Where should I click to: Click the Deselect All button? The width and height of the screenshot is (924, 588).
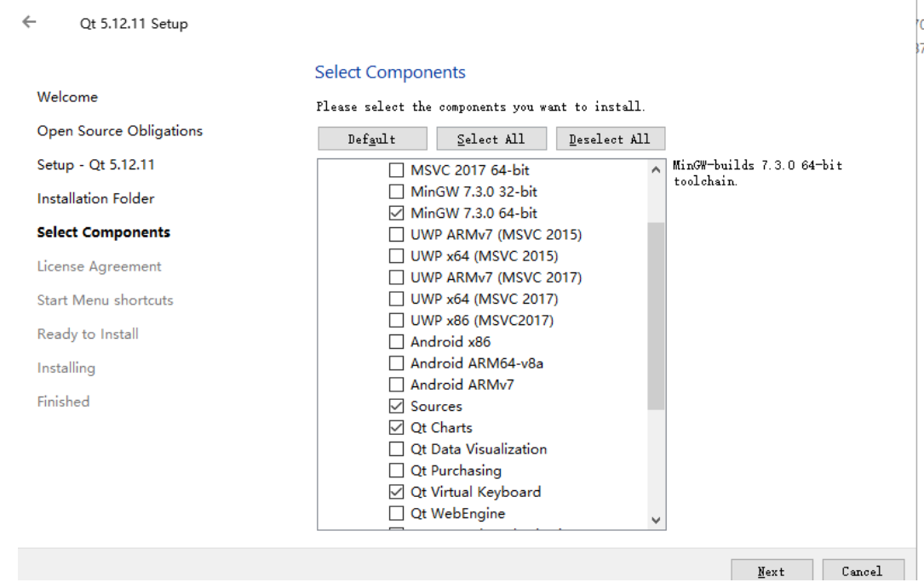pos(611,139)
